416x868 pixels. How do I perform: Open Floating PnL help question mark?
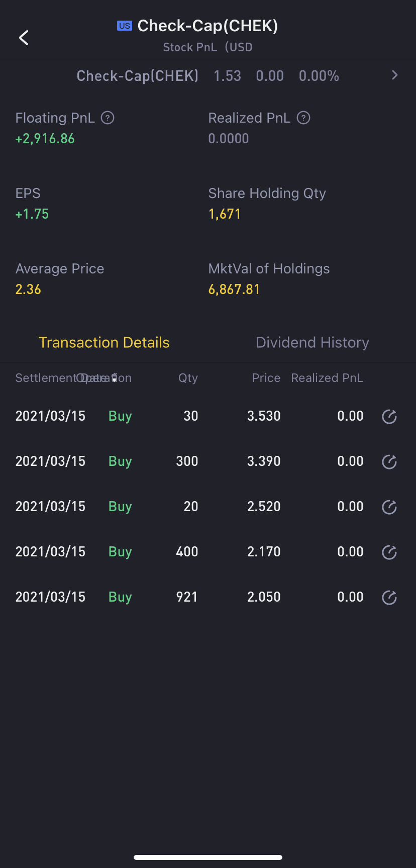tap(108, 118)
